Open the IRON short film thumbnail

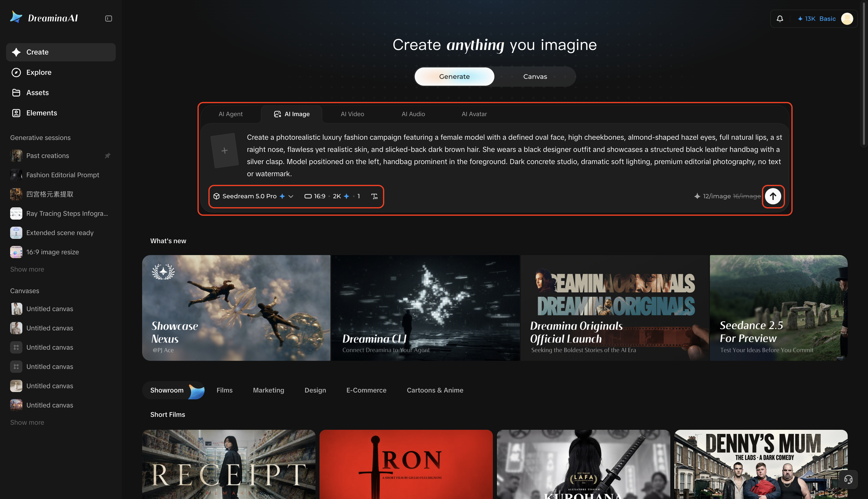pos(406,464)
